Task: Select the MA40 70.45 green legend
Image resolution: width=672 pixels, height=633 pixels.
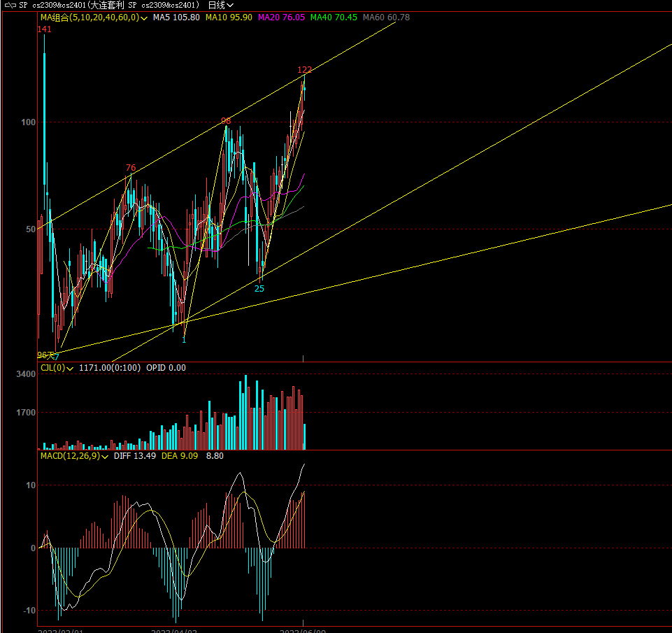Action: (334, 17)
